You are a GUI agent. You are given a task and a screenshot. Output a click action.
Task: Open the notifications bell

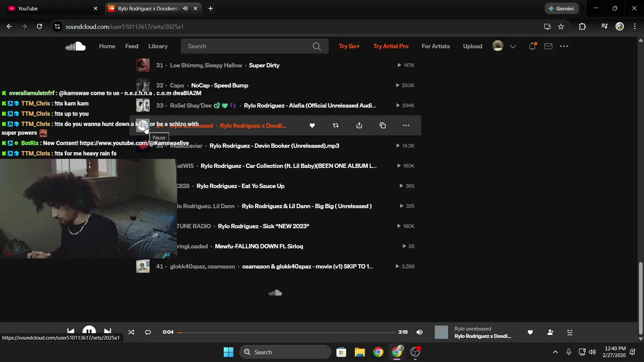coord(532,46)
